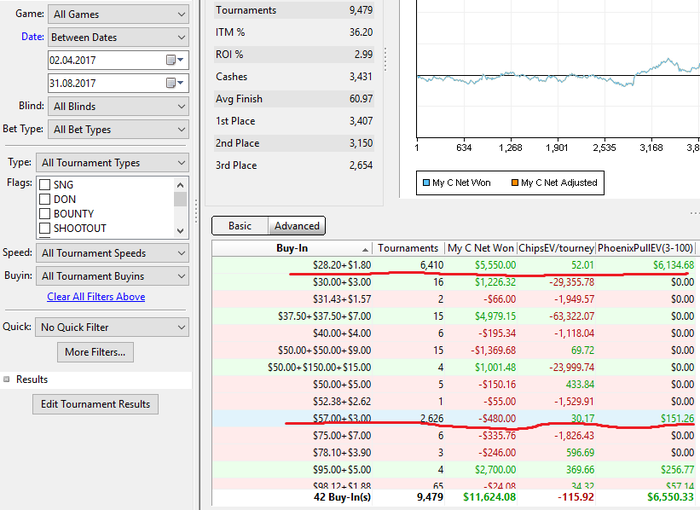Select the $50.00+$5.00 buy-in row
Viewport: 700px width, 510px height.
454,384
